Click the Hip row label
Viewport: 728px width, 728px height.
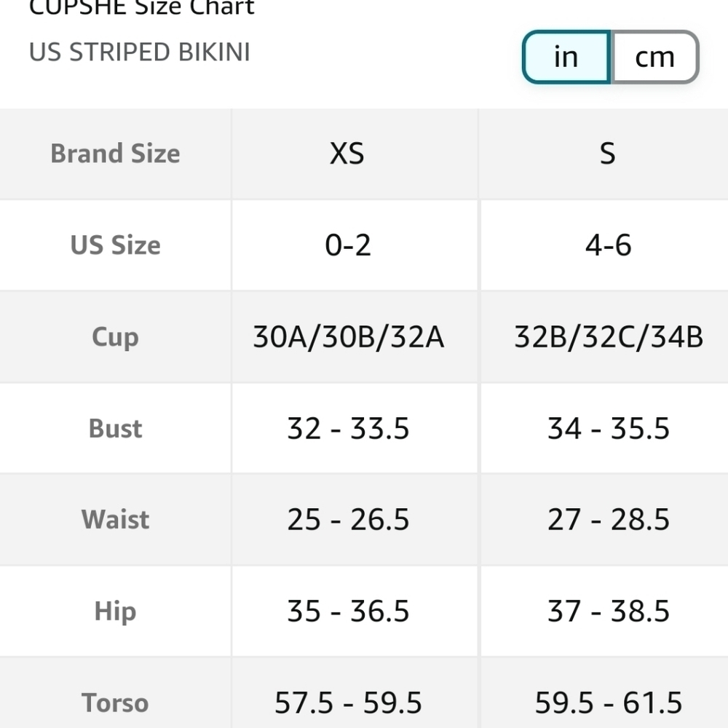(x=115, y=611)
